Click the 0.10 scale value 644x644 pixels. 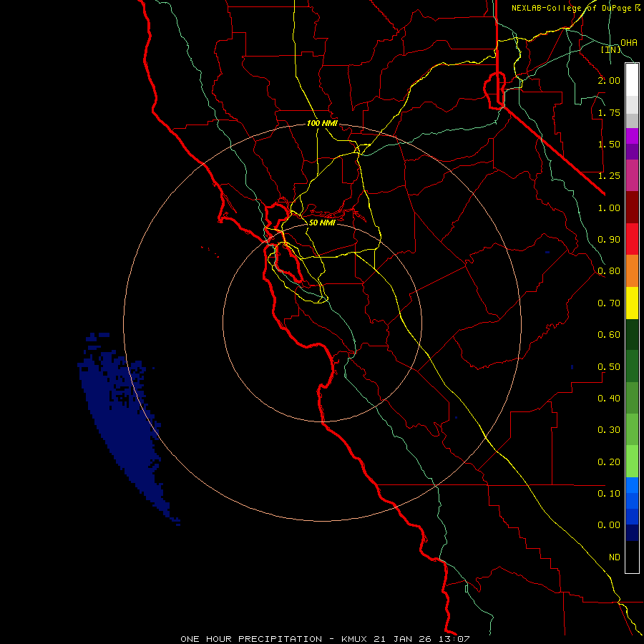[609, 494]
